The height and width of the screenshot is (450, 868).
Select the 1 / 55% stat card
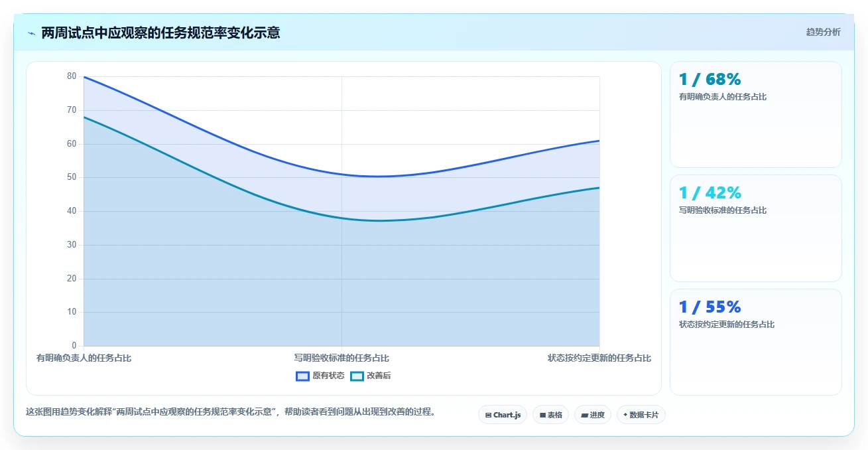point(756,342)
